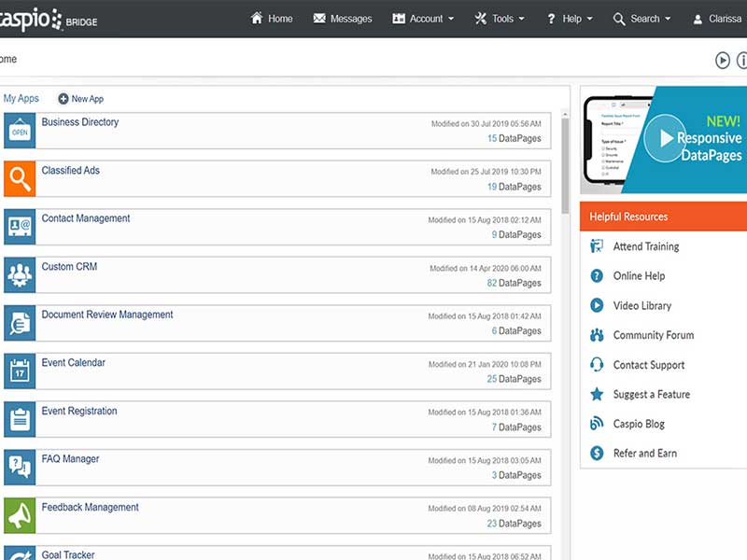Click the Classified Ads magnifier icon

pos(20,178)
